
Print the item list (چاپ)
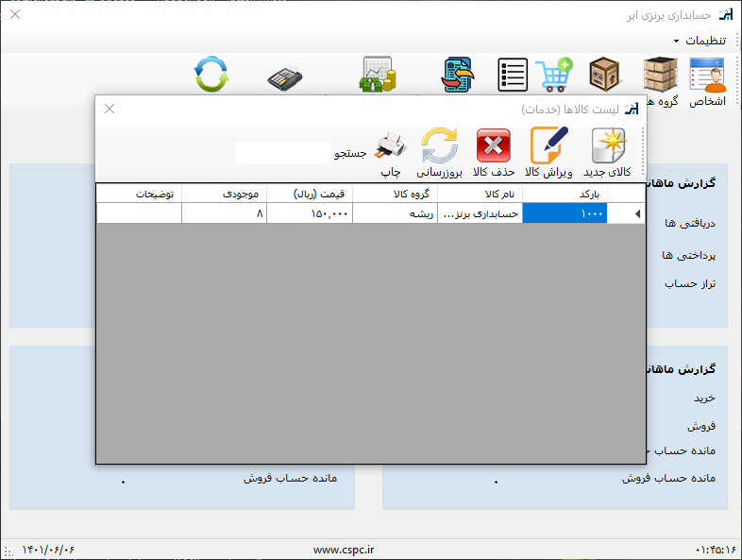392,154
